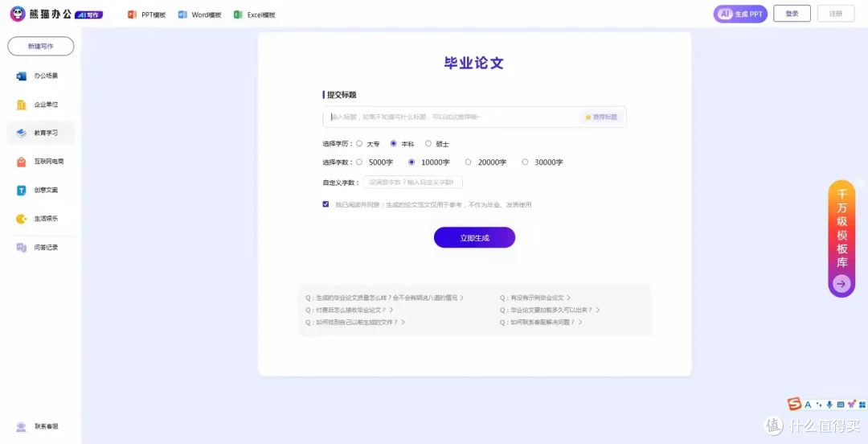This screenshot has width=868, height=444.
Task: Select the 本科 education radio button
Action: point(394,143)
